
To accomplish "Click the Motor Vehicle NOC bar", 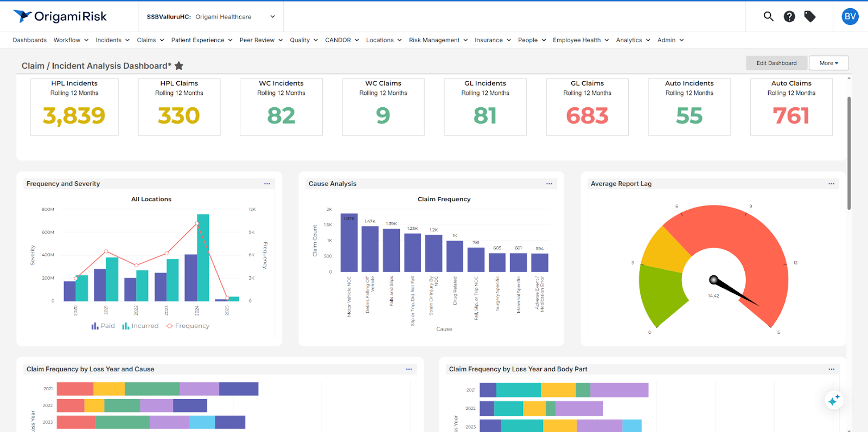I will [349, 242].
